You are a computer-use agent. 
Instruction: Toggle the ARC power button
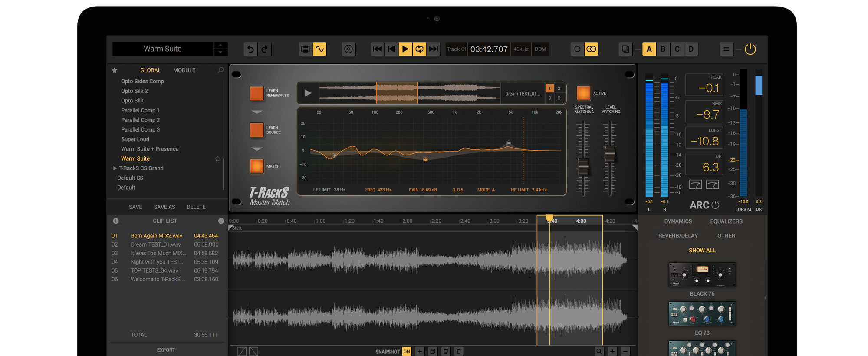pyautogui.click(x=716, y=205)
